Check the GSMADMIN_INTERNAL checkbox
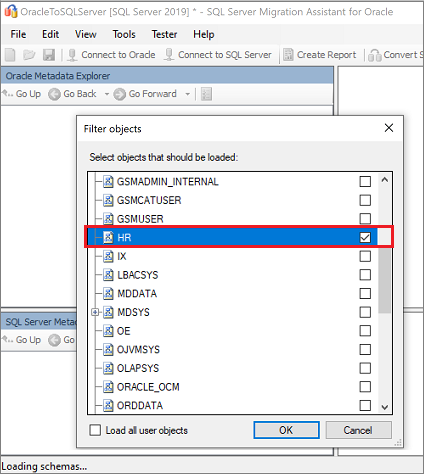This screenshot has width=424, height=474. click(365, 182)
